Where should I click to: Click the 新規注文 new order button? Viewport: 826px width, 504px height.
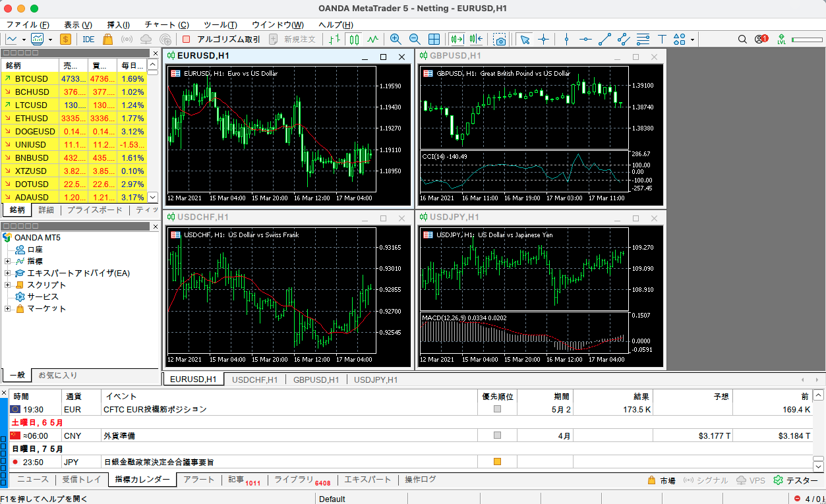(293, 40)
